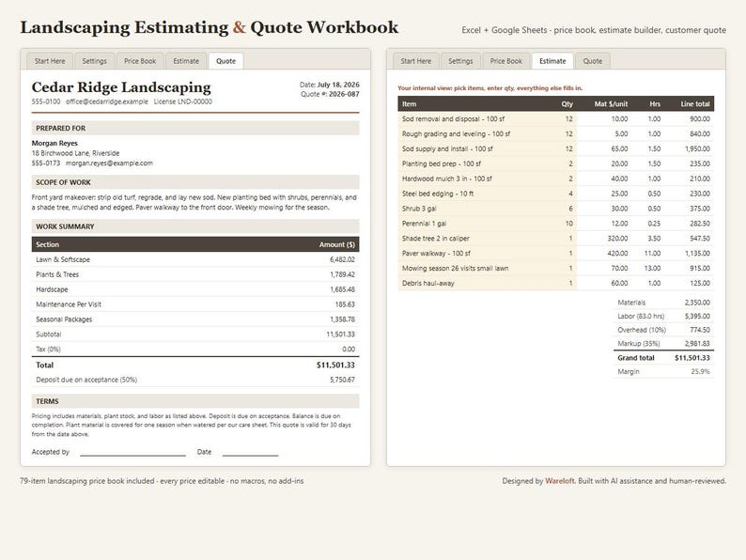The width and height of the screenshot is (746, 560).
Task: Open Settings tab in left panel
Action: pos(94,61)
